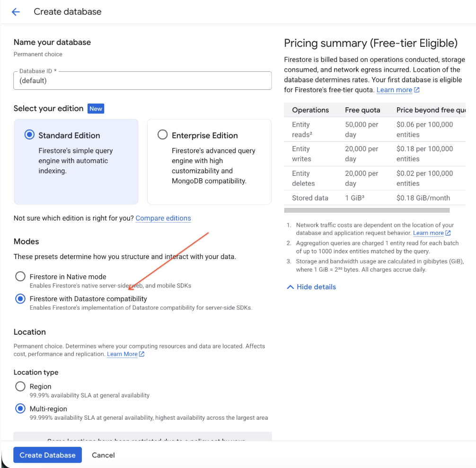The height and width of the screenshot is (468, 476).
Task: Click the Cancel button
Action: [103, 455]
